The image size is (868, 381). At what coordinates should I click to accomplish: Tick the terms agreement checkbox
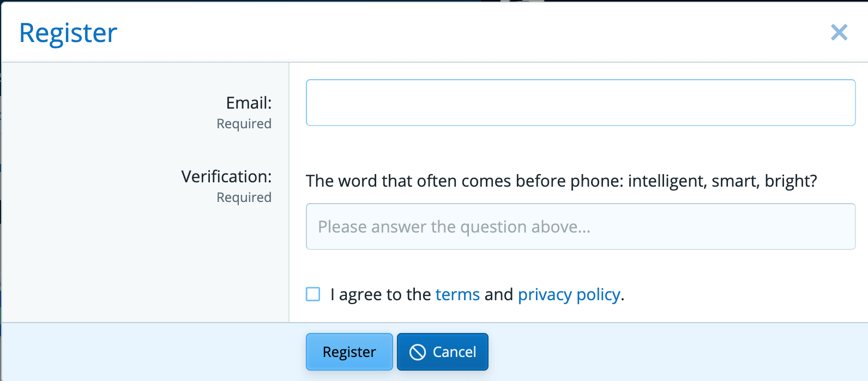(313, 294)
